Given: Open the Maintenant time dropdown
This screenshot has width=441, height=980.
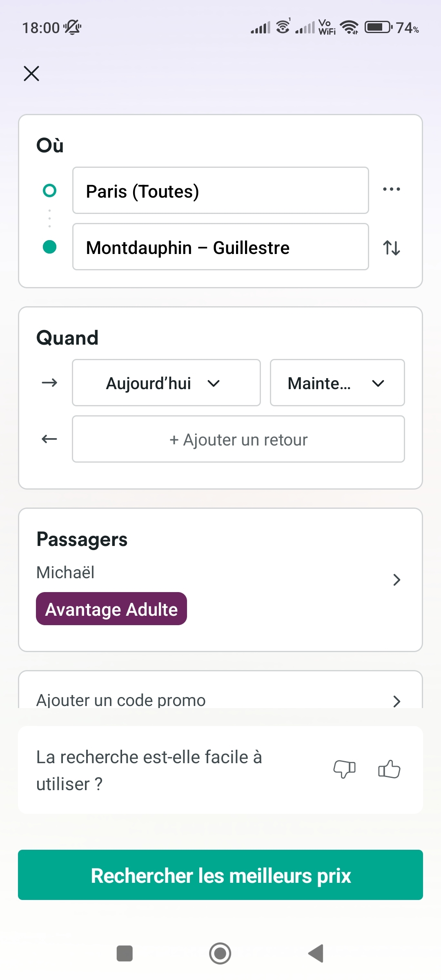Looking at the screenshot, I should [337, 383].
